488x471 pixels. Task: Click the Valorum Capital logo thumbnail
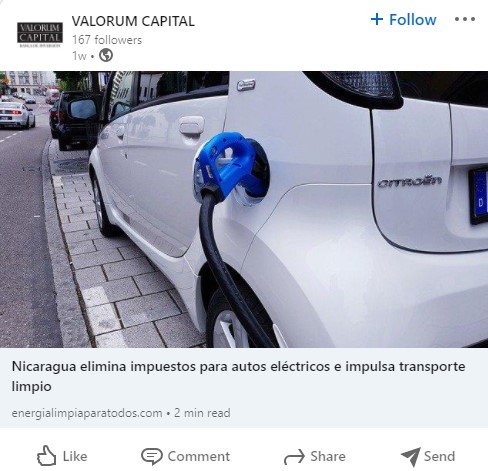40,34
